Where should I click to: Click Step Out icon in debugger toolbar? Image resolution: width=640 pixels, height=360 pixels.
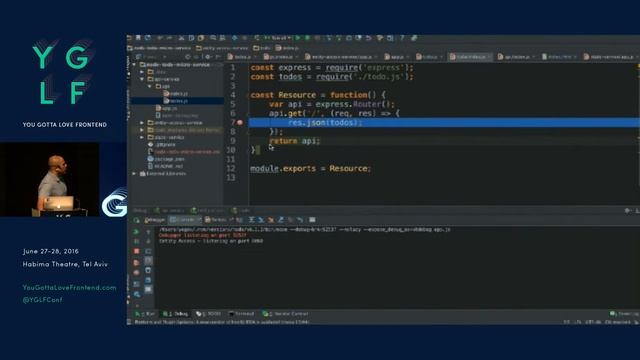[x=280, y=220]
